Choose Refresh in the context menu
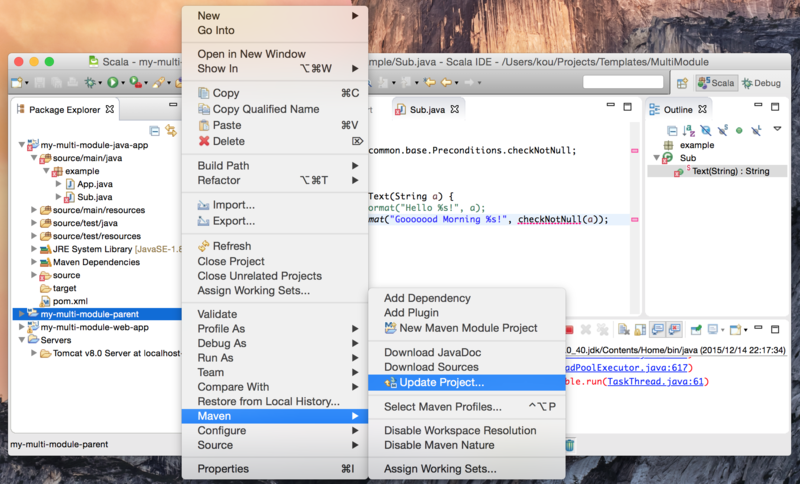The width and height of the screenshot is (800, 484). point(274,246)
